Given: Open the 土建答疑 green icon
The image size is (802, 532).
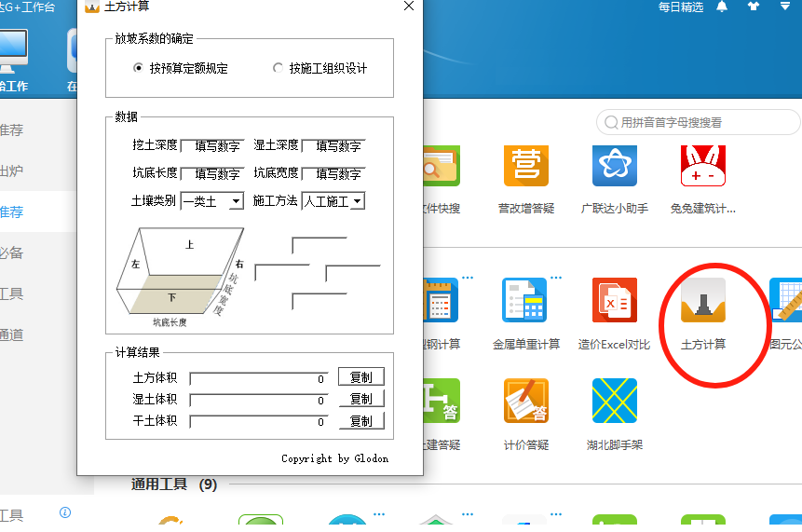Looking at the screenshot, I should tap(442, 401).
